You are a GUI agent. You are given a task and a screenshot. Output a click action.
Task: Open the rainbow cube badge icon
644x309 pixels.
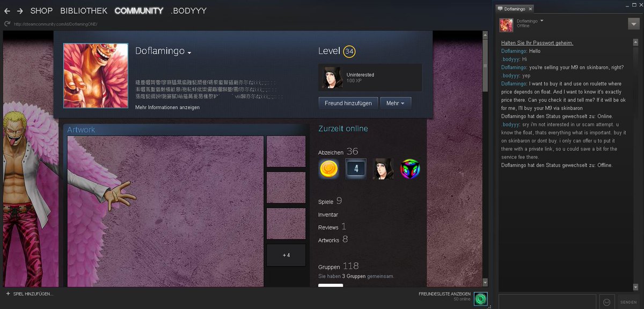tap(411, 169)
